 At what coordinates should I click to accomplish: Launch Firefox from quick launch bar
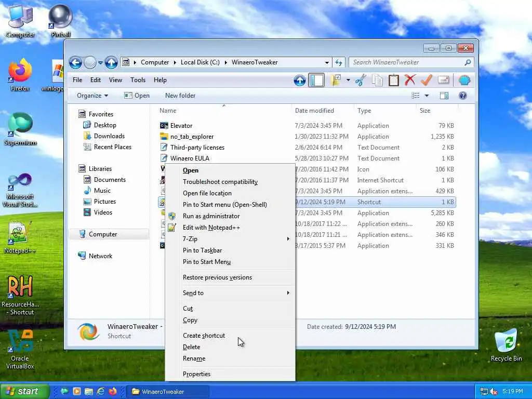(113, 392)
